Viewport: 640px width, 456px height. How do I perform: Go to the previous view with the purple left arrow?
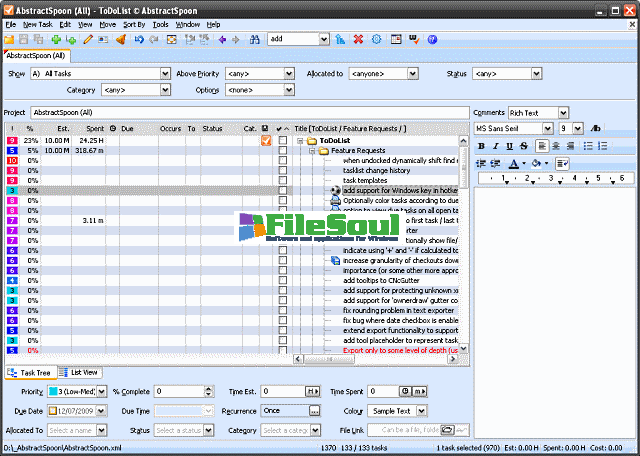pos(222,40)
